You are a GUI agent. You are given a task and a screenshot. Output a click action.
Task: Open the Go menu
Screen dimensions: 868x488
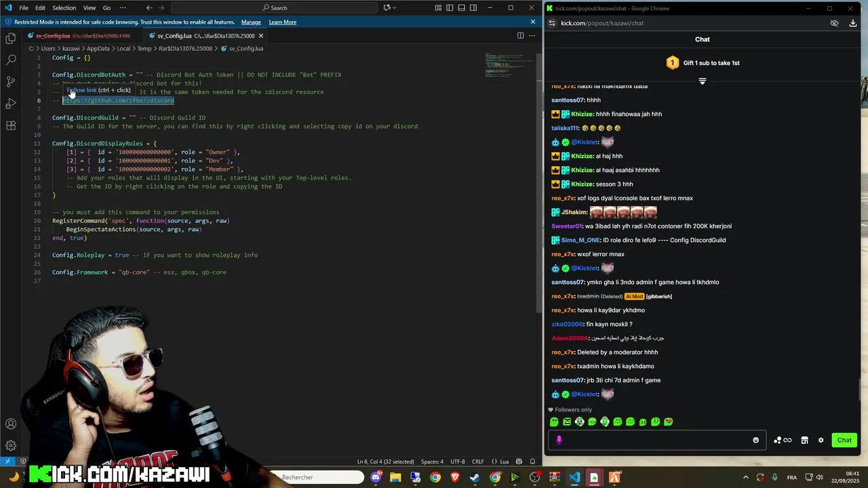[x=106, y=7]
